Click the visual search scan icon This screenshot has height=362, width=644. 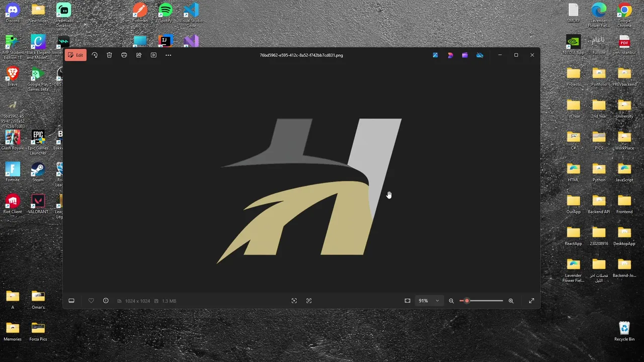tap(294, 301)
